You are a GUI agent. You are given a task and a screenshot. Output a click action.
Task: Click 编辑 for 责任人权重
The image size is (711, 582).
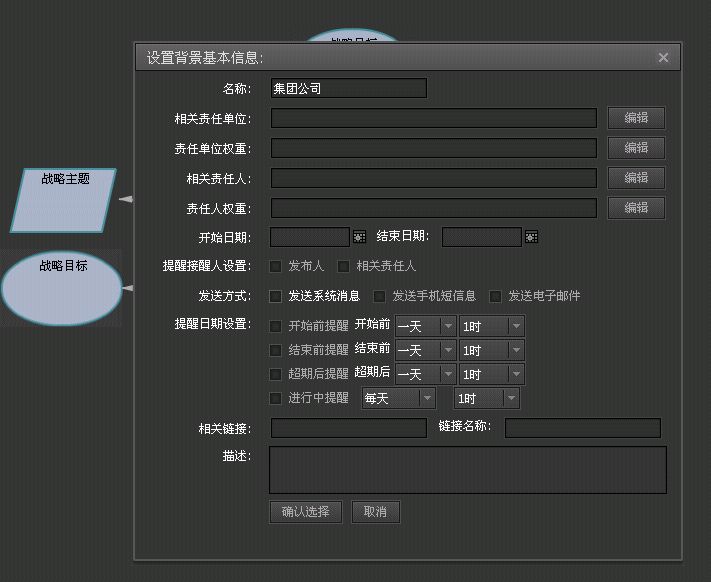coord(636,208)
